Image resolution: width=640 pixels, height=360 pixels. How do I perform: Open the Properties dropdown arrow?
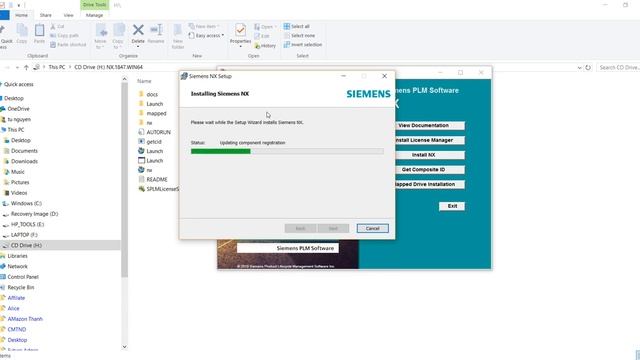pyautogui.click(x=240, y=47)
